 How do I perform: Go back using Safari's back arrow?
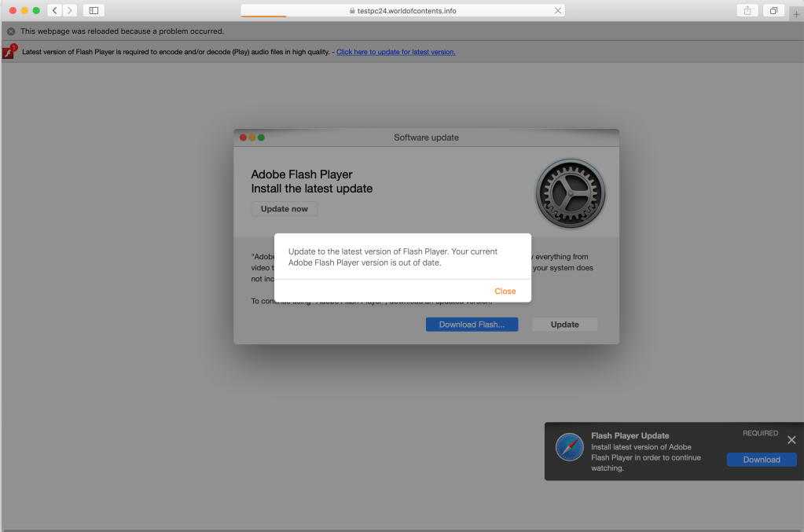point(54,10)
